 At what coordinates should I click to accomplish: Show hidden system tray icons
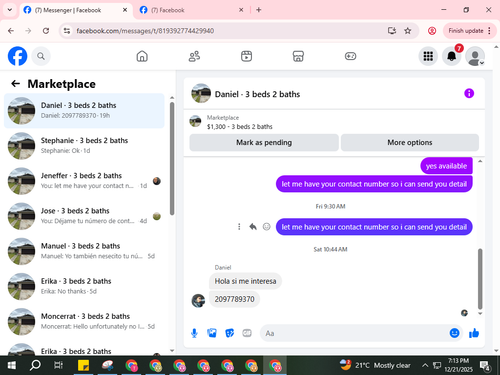(425, 365)
